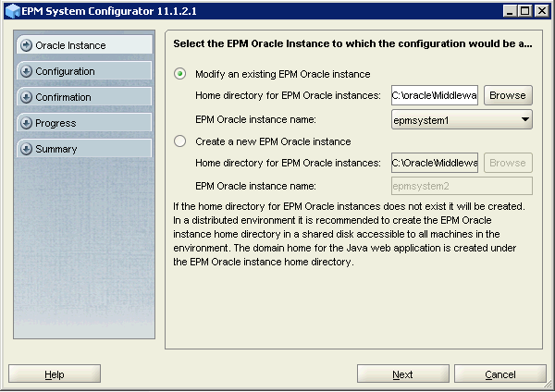Open the epmsystem1 instance name dropdown
The image size is (555, 392).
click(x=524, y=119)
